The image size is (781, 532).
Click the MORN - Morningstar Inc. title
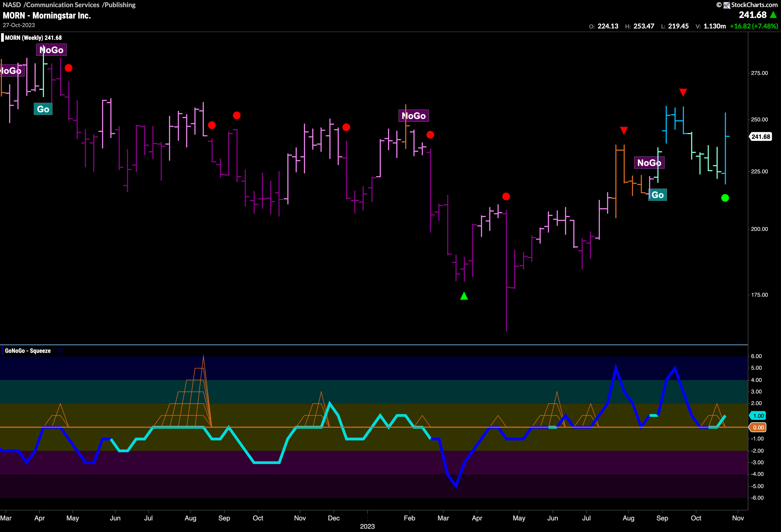click(47, 15)
